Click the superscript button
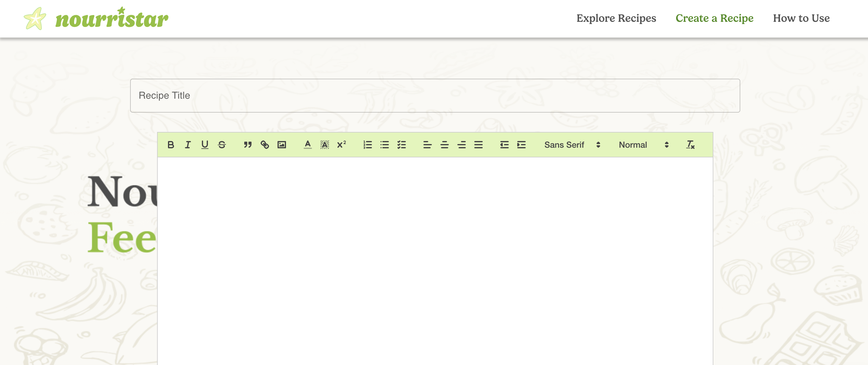Screen dimensions: 868x365 coord(341,145)
